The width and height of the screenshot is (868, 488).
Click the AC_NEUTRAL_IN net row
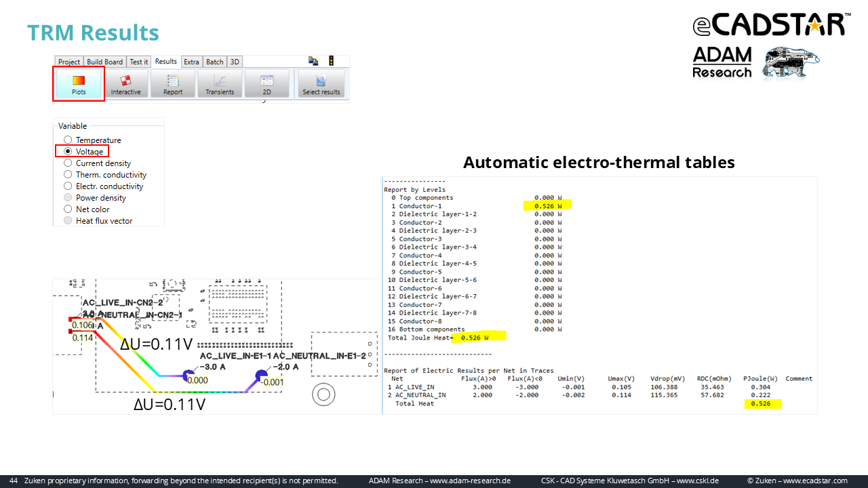click(x=578, y=395)
